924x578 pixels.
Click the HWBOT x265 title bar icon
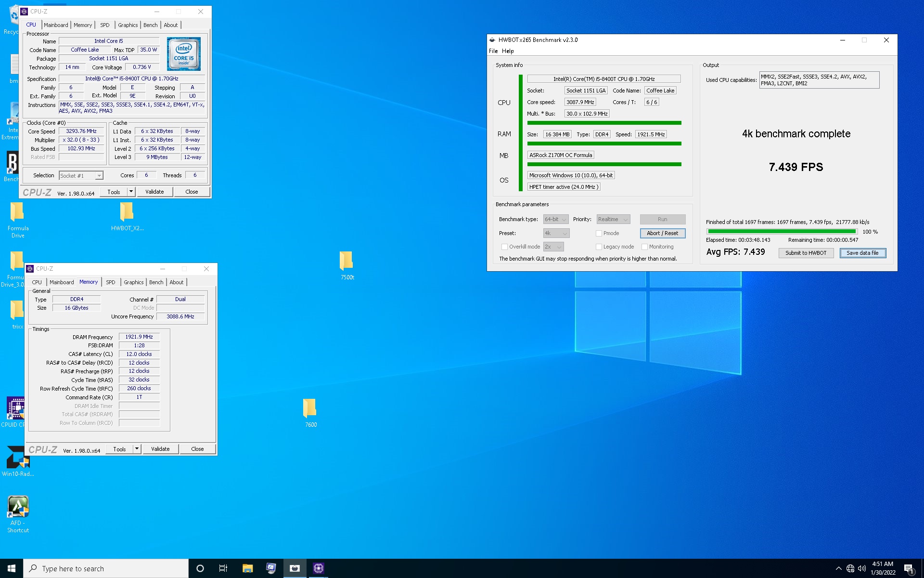492,40
